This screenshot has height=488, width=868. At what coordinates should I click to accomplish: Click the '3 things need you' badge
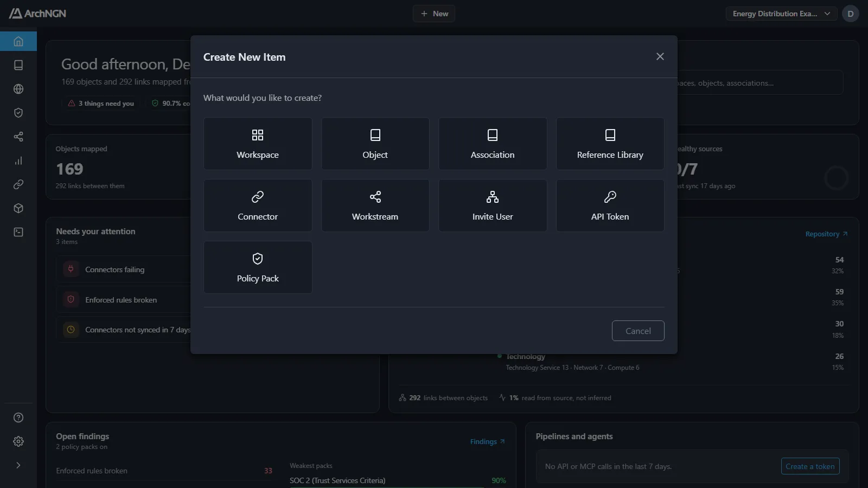[x=101, y=104]
